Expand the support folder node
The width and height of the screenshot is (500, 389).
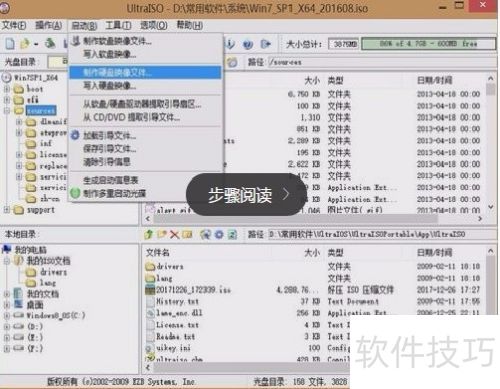7,210
